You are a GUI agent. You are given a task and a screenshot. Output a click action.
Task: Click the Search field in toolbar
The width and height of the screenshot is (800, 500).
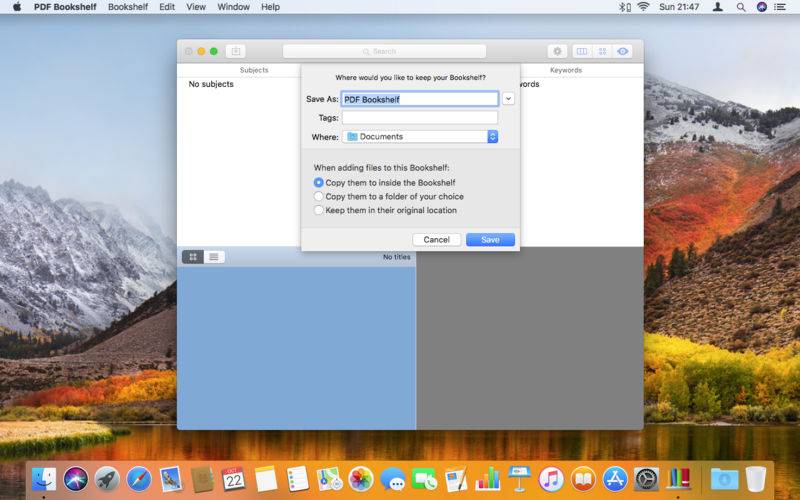(384, 51)
